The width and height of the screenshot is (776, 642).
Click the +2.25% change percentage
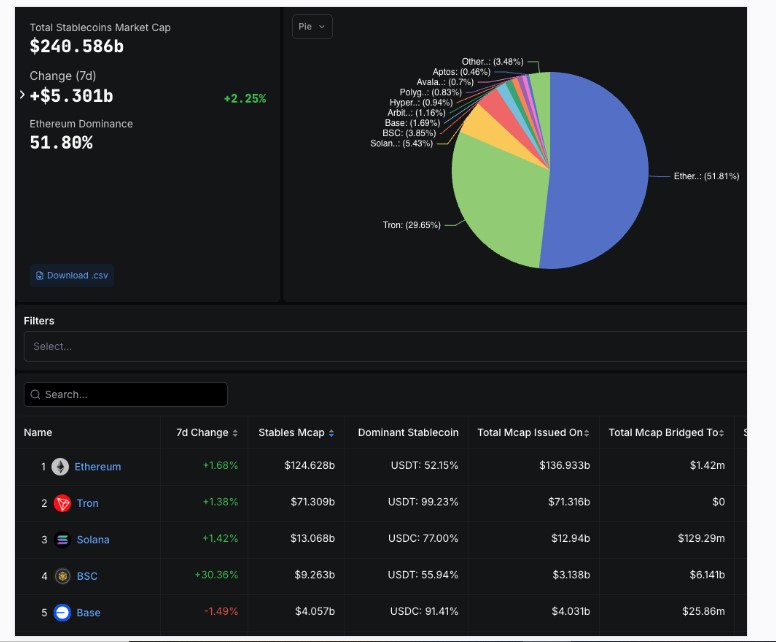pyautogui.click(x=245, y=99)
